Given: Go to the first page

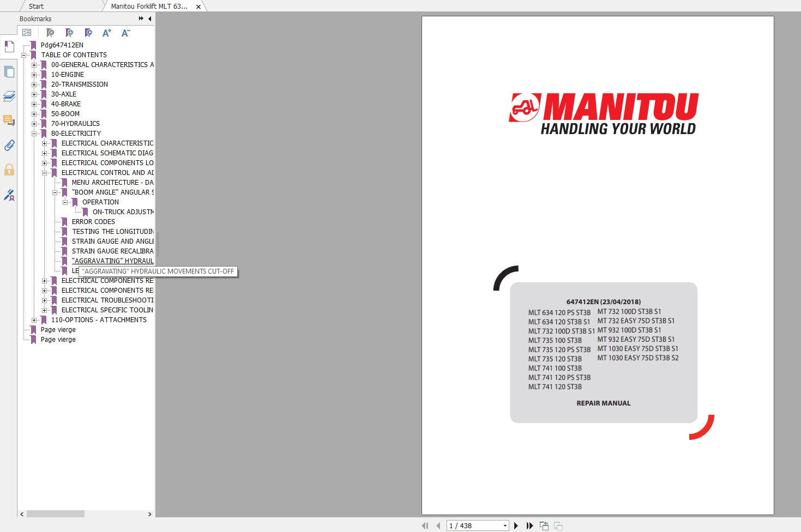Looking at the screenshot, I should (425, 525).
